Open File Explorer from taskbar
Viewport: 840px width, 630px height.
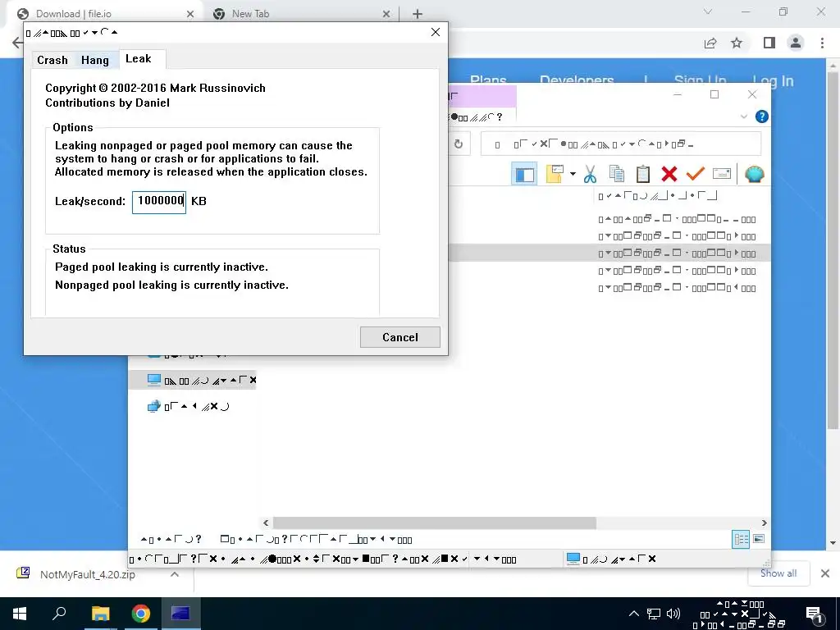pos(100,614)
